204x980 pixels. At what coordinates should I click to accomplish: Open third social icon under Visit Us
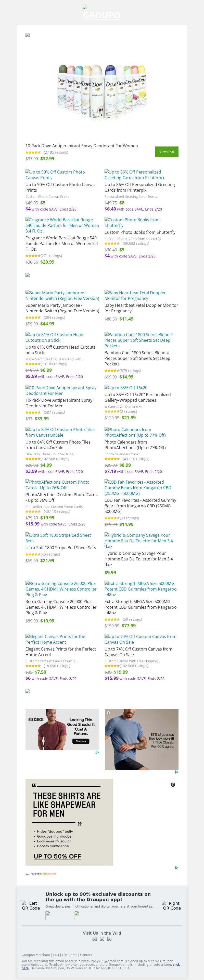[x=109, y=939]
